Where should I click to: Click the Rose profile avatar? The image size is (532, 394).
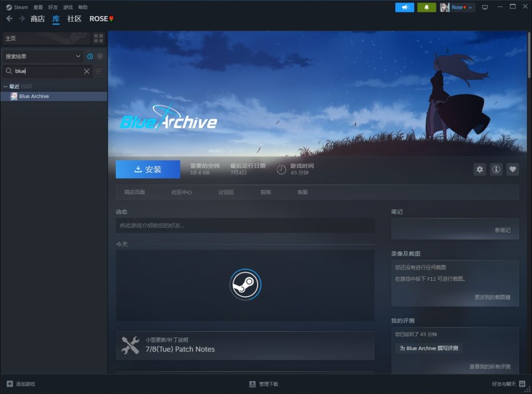[x=445, y=7]
